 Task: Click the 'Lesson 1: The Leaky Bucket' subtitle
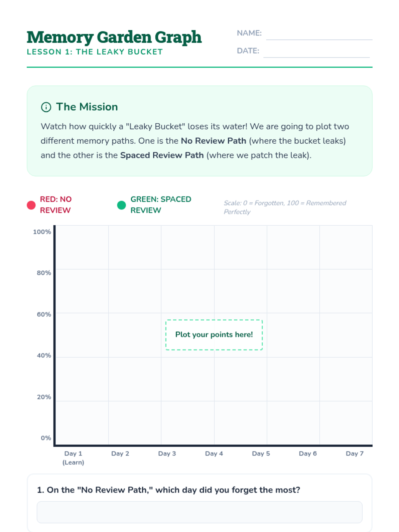(95, 52)
